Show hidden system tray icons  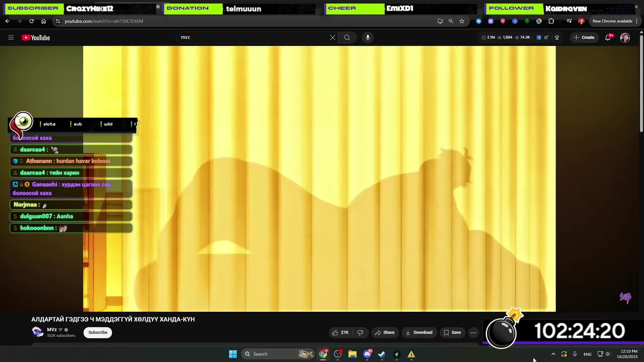[x=553, y=354]
